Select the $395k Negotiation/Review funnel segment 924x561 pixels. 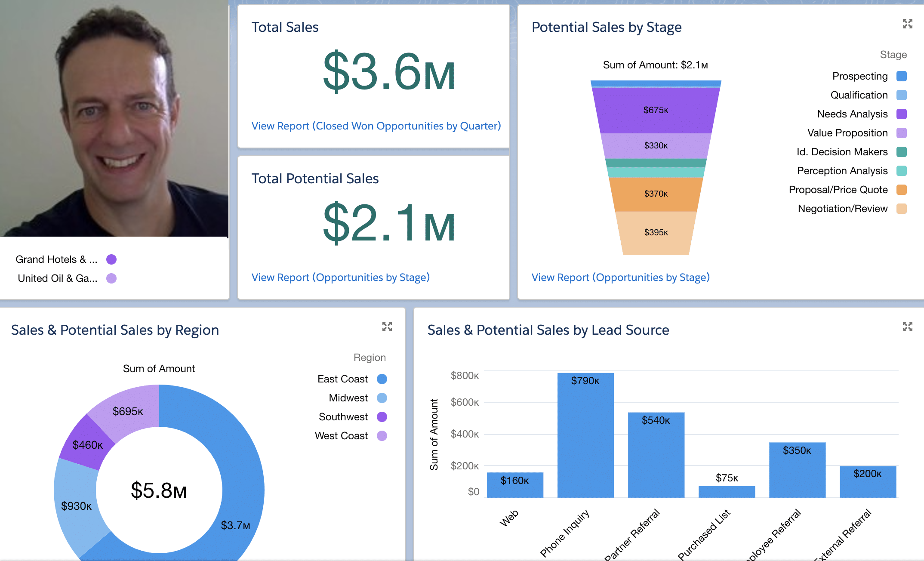(656, 233)
